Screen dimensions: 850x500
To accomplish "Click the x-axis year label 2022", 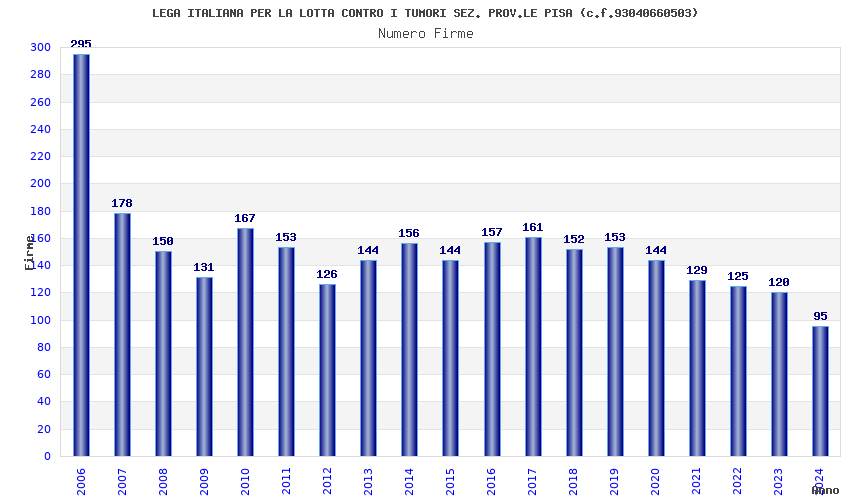I will (738, 482).
